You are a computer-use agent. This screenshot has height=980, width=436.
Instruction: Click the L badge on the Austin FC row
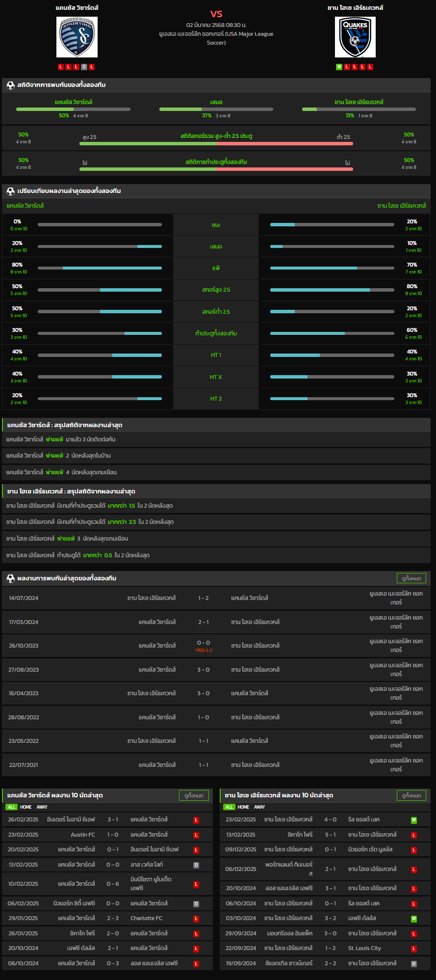pos(196,835)
